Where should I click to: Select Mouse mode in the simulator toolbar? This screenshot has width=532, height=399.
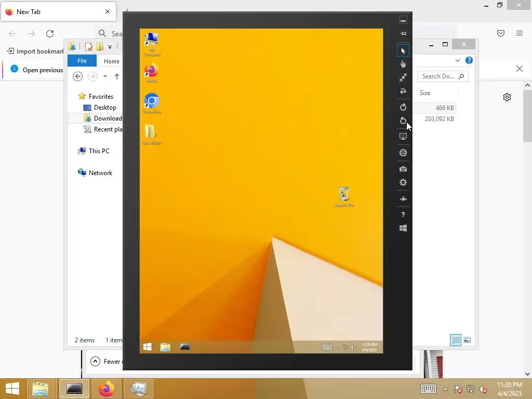point(403,50)
